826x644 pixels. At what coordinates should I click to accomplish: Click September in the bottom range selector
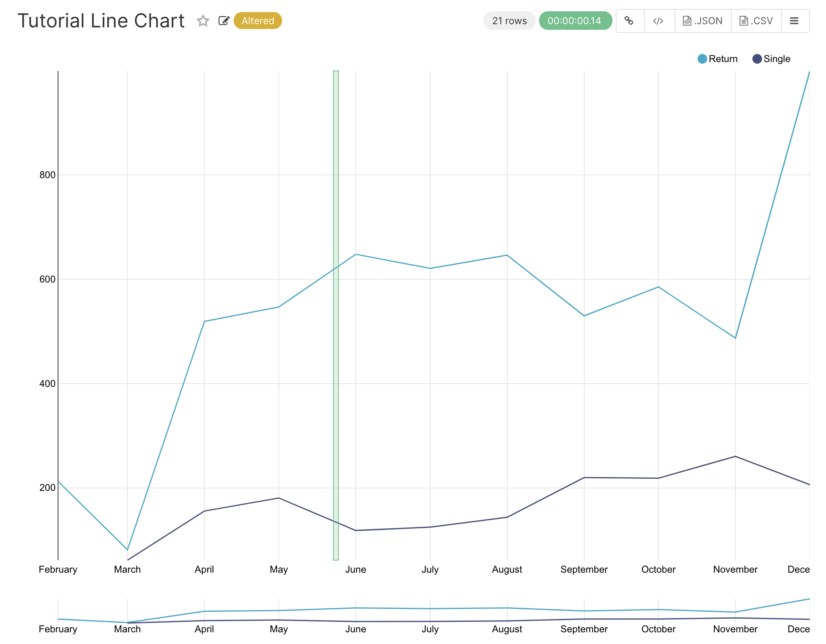[x=584, y=629]
